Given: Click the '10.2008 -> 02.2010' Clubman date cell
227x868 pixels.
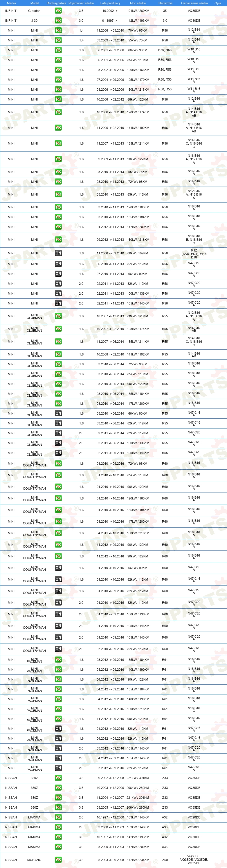Looking at the screenshot, I should click(110, 355).
